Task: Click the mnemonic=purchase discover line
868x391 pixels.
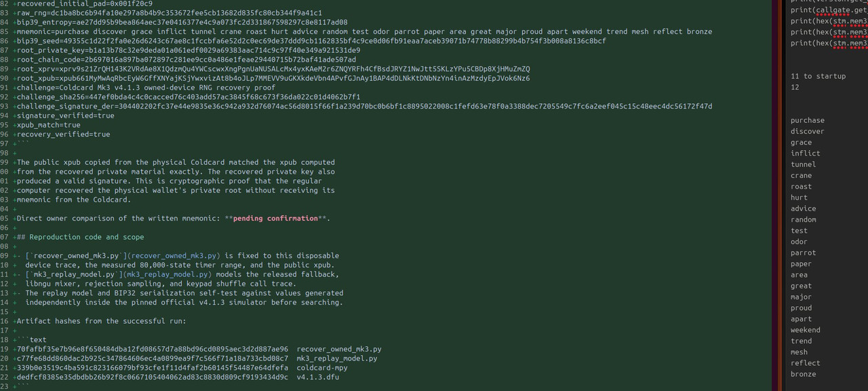Action: (364, 31)
